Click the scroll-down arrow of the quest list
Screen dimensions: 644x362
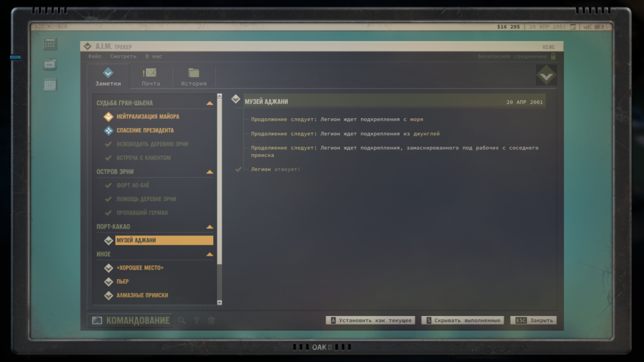219,302
